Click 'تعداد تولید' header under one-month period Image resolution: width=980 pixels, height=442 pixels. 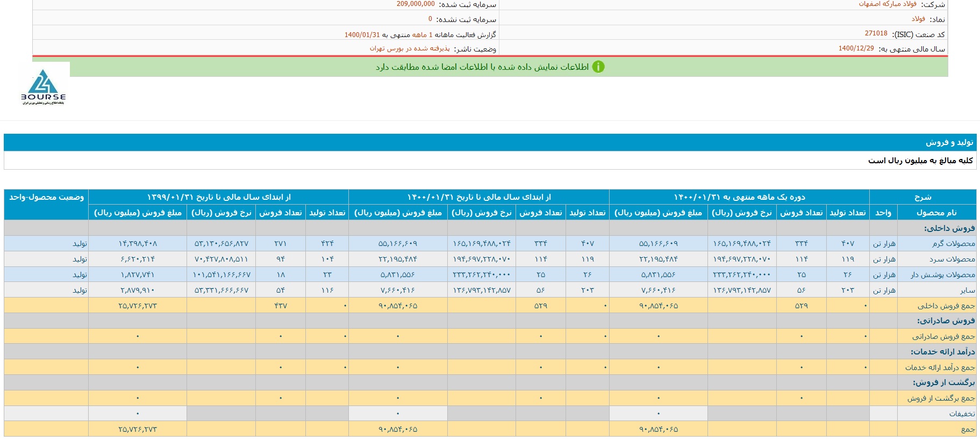[847, 213]
